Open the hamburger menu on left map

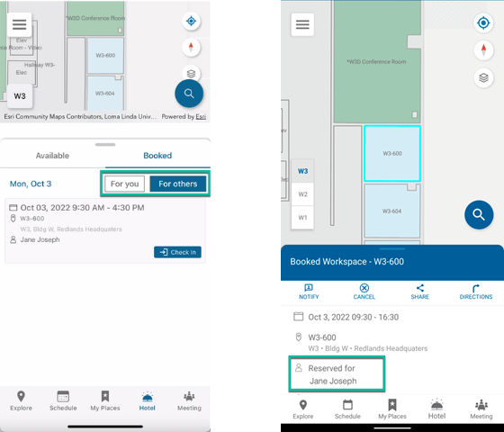coord(19,25)
